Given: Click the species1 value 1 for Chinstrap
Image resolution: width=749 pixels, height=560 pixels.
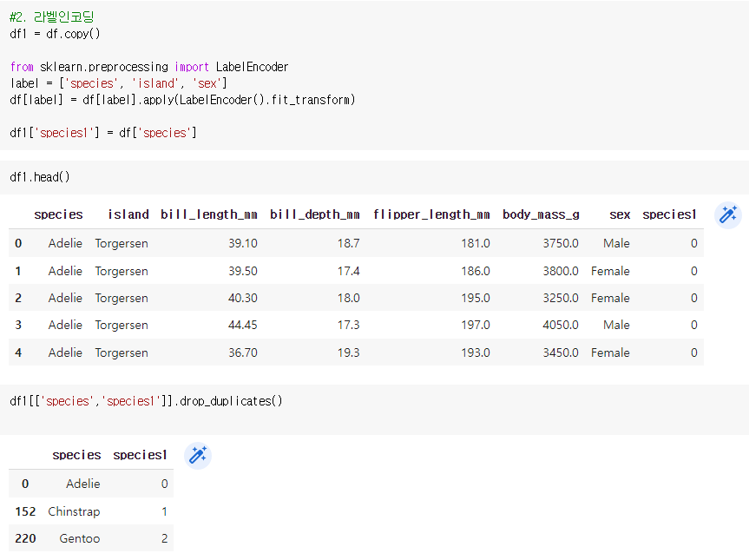Looking at the screenshot, I should (x=164, y=511).
